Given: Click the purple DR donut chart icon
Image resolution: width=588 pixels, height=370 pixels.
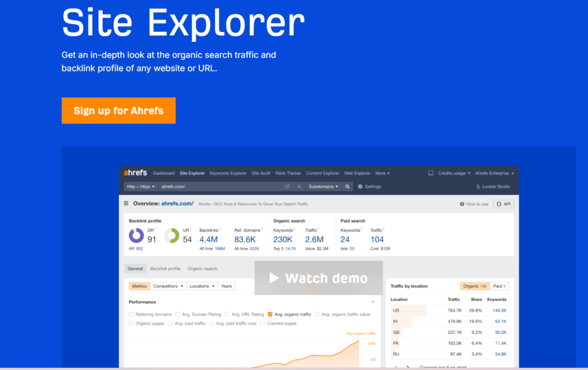Looking at the screenshot, I should [x=136, y=236].
